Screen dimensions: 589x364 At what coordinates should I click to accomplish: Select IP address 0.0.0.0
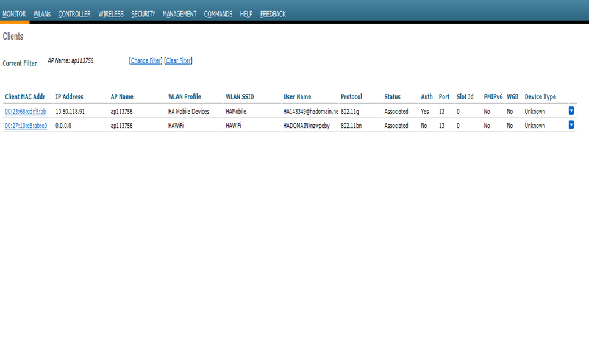[63, 126]
